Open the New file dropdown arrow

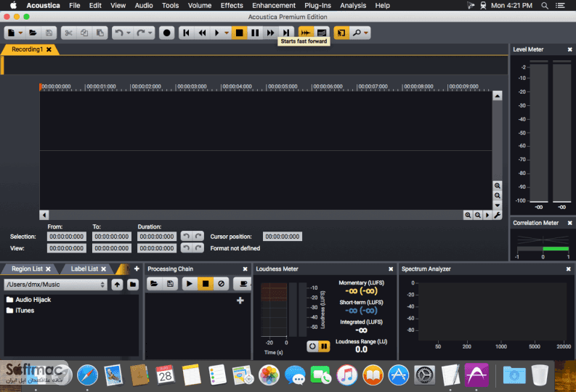20,33
